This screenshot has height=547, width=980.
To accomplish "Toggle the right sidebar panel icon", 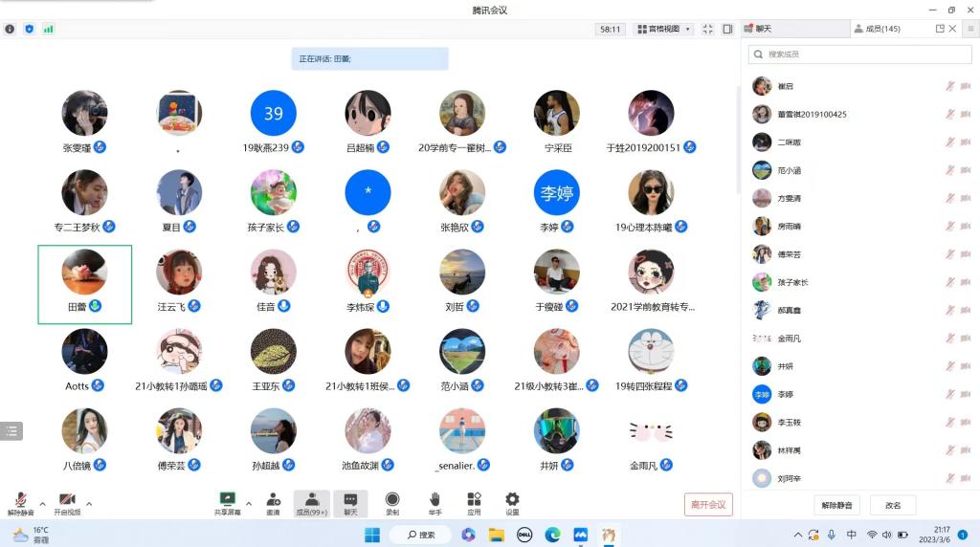I will (727, 29).
